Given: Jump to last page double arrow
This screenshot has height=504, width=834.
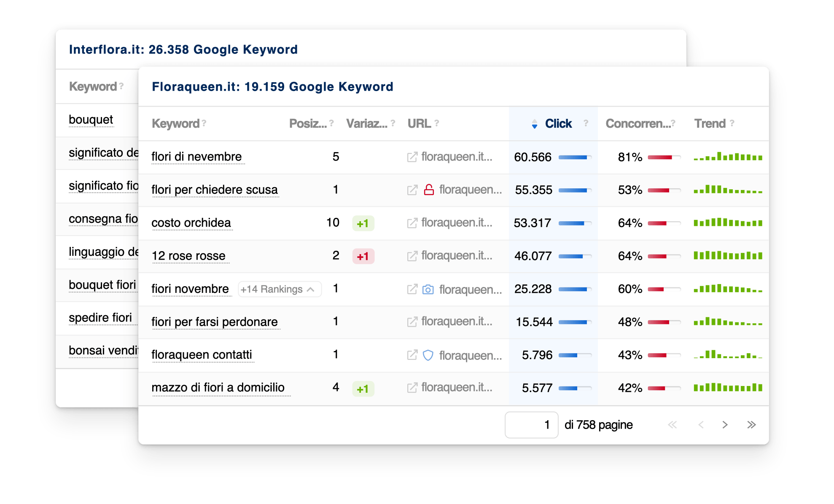Looking at the screenshot, I should tap(751, 425).
